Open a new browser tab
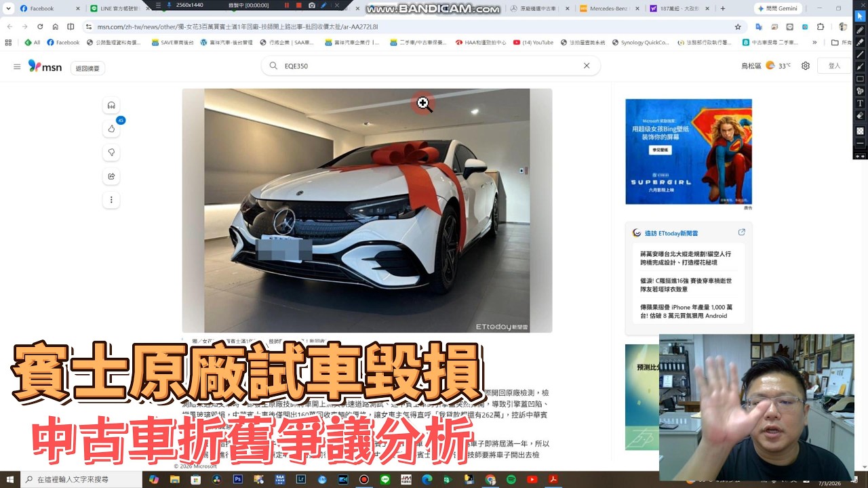Screen dimensions: 868x488 click(722, 8)
